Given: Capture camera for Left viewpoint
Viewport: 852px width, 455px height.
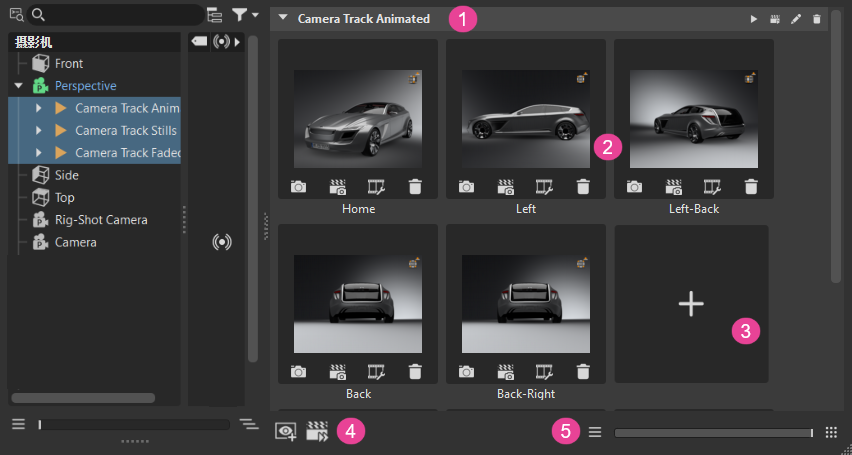Looking at the screenshot, I should [x=466, y=187].
